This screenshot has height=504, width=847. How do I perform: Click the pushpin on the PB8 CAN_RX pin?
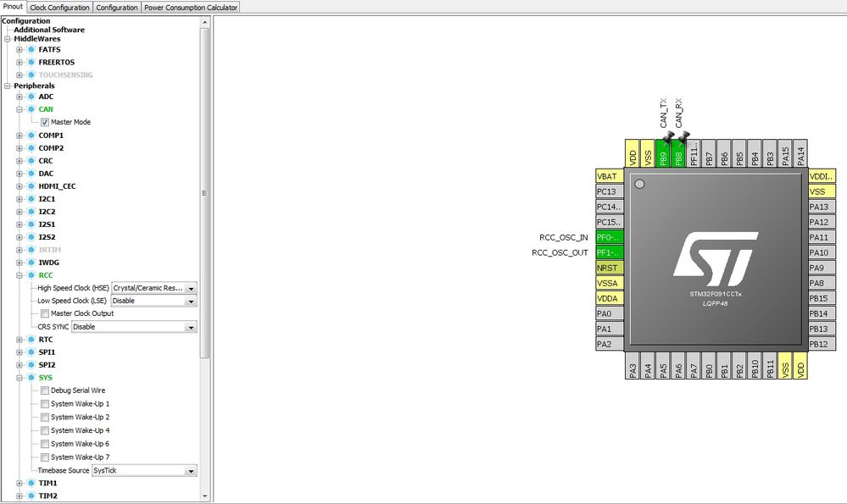click(x=683, y=137)
